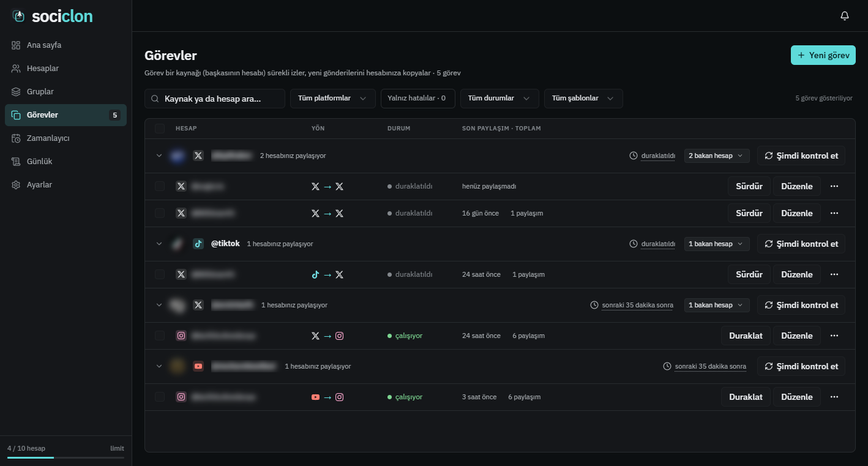Click Düzenle in the 16 gün önce row
This screenshot has width=868, height=466.
pyautogui.click(x=797, y=213)
